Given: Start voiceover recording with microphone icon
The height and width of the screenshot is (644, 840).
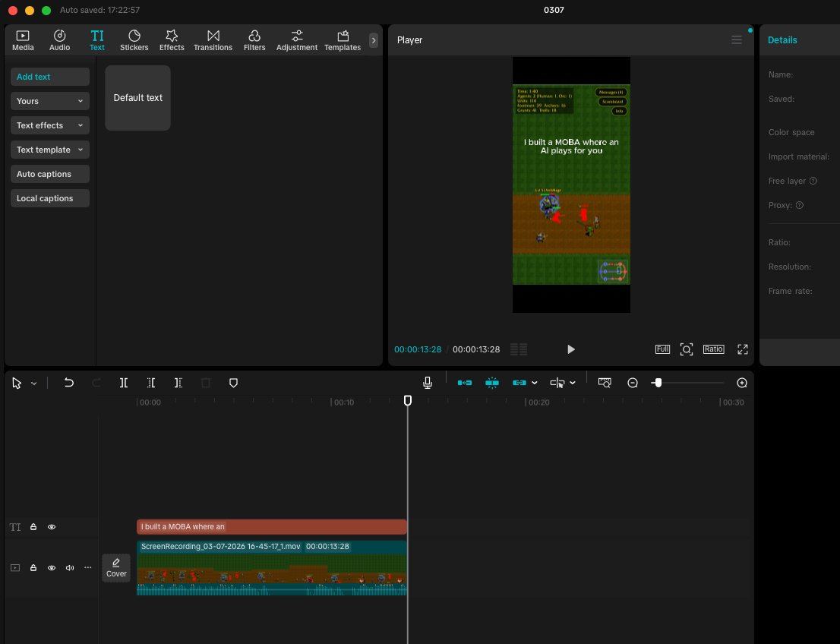Looking at the screenshot, I should [x=428, y=383].
